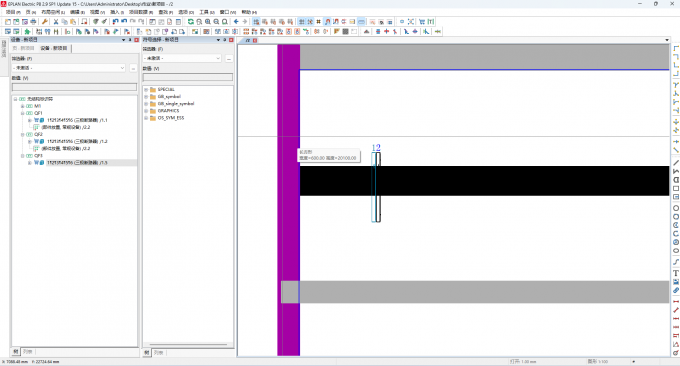Open the 项目 (P) menu
The height and width of the screenshot is (366, 680).
pos(13,12)
